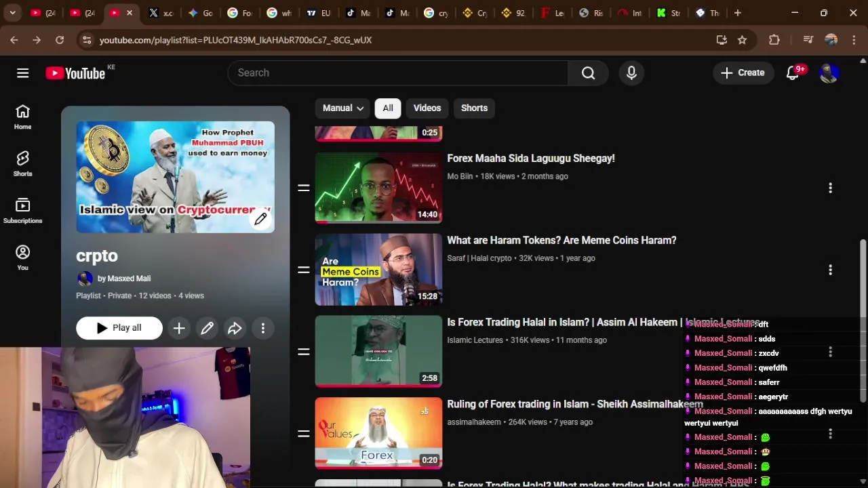
Task: Go to the YouTube home logo
Action: [75, 73]
